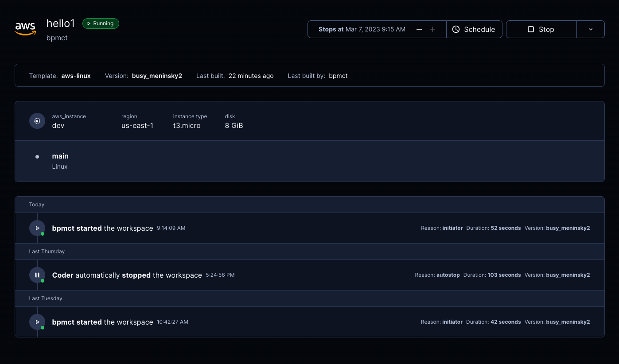
Task: Click disk value 8 GiB
Action: click(234, 125)
